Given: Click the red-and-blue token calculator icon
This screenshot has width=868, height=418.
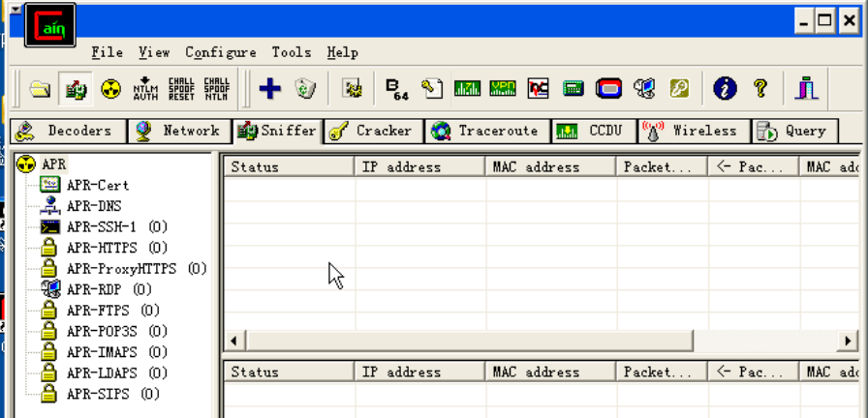Looking at the screenshot, I should click(609, 88).
